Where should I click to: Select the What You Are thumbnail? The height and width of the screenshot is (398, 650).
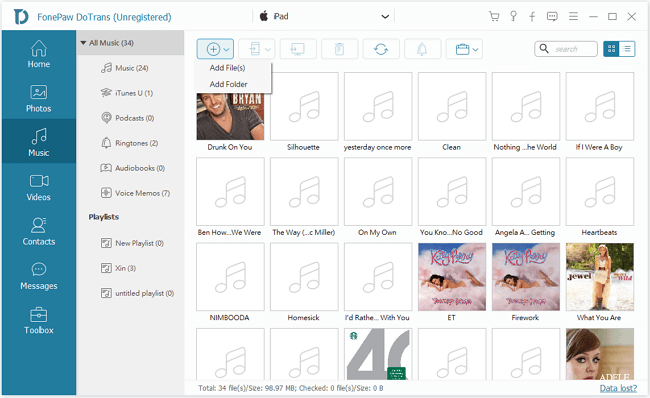[x=599, y=277]
